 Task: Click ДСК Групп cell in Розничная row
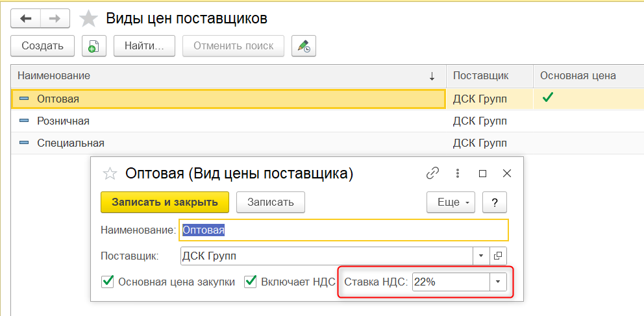489,121
